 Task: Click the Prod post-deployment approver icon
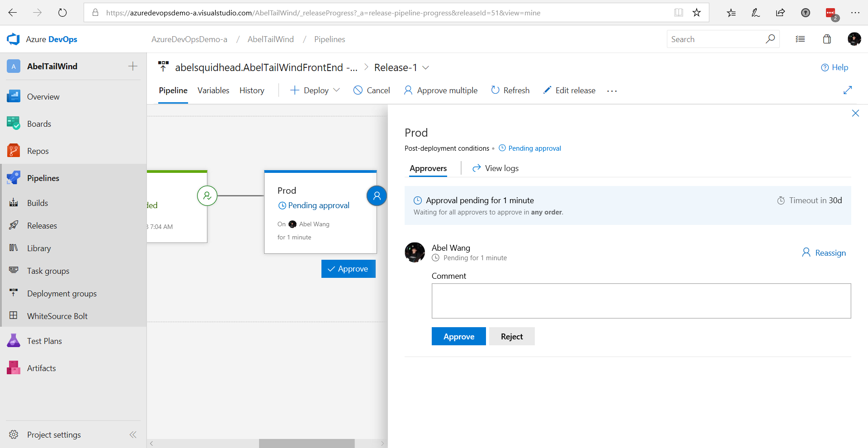377,196
